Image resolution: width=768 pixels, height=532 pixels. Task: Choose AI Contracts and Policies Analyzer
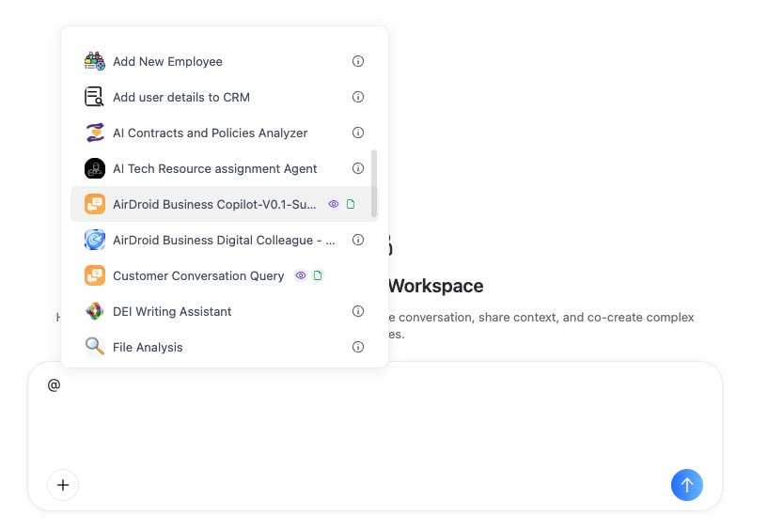pos(225,133)
